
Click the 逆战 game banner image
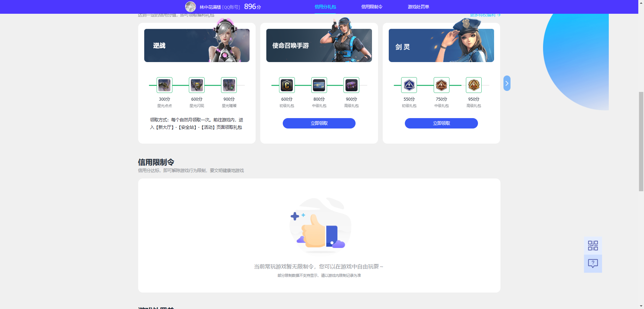197,45
